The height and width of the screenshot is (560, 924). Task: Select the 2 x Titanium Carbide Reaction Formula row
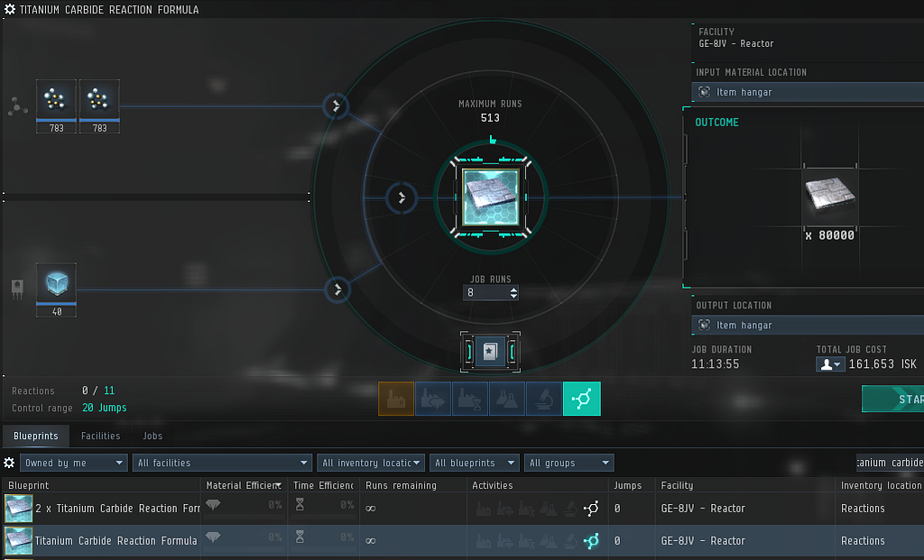coord(463,509)
